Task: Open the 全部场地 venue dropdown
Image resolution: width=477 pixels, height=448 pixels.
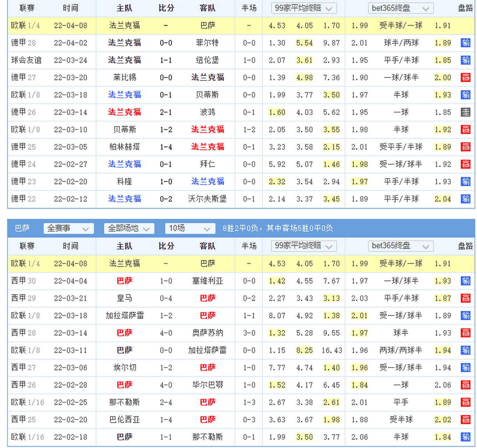Action: 129,228
